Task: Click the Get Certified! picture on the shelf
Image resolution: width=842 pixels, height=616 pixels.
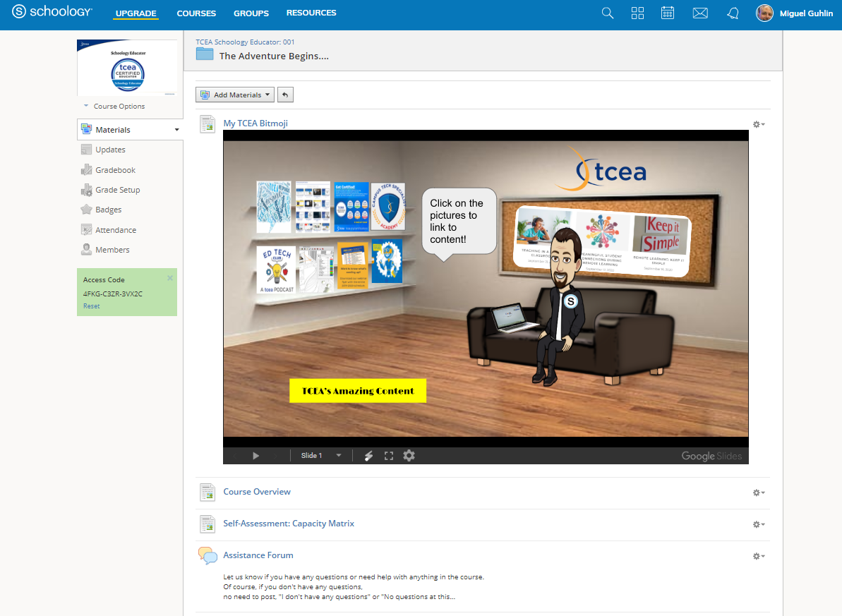Action: pos(351,207)
